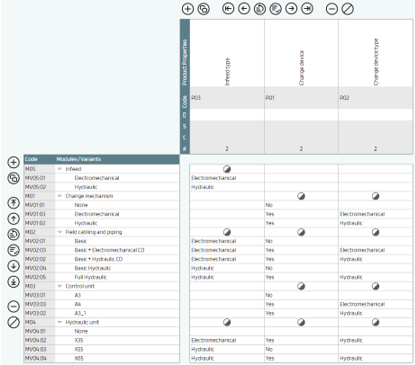Move property column one step left

(x=244, y=9)
